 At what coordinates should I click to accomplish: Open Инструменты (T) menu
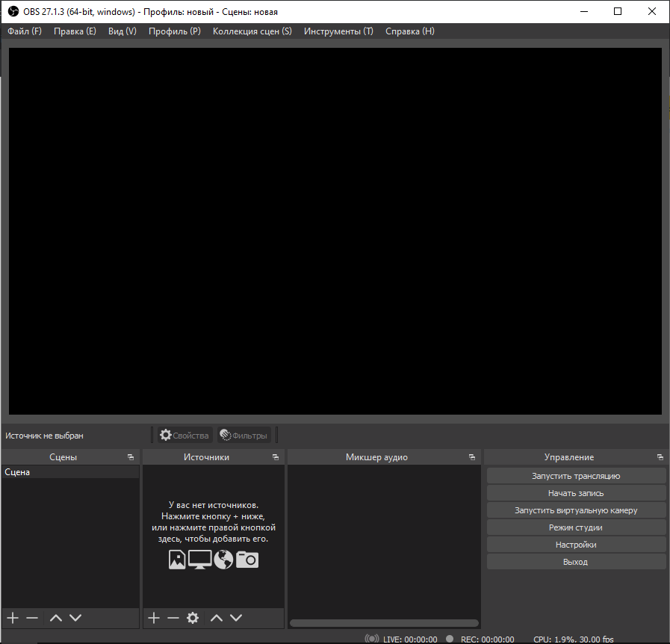coord(338,31)
